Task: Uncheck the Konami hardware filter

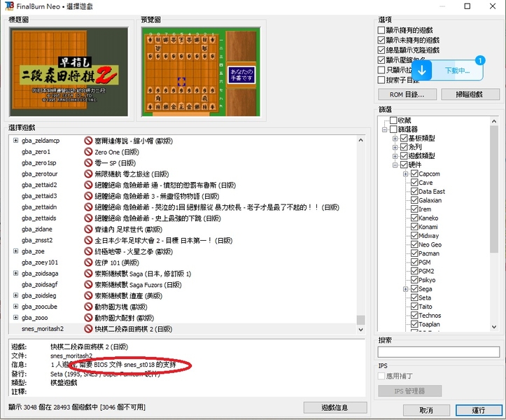Action: 414,227
